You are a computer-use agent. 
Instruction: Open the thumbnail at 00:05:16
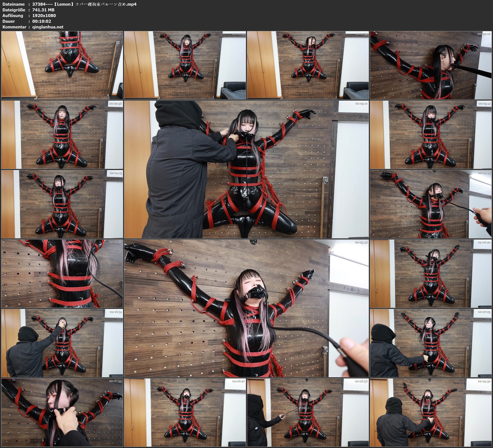[62, 274]
